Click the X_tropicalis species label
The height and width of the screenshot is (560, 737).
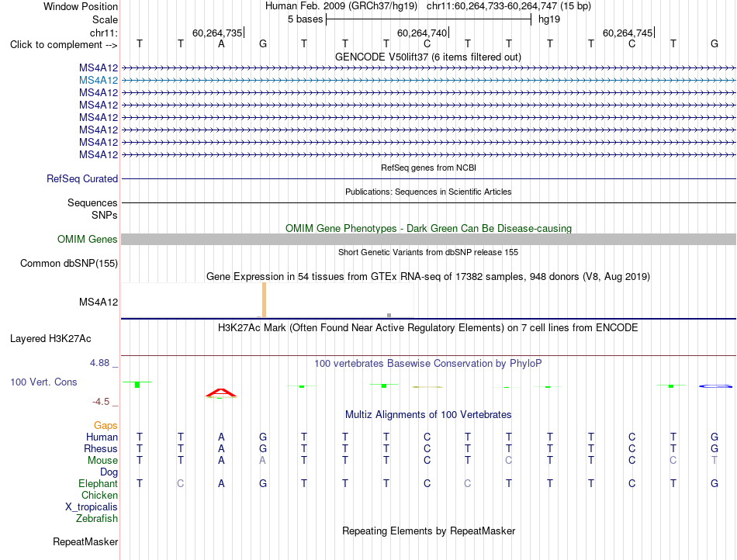92,507
